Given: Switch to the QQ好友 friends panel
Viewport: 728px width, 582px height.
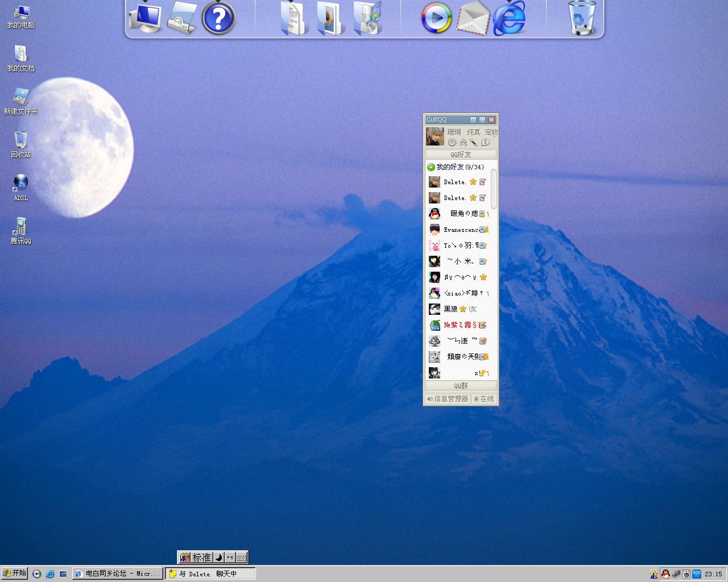Looking at the screenshot, I should (461, 155).
